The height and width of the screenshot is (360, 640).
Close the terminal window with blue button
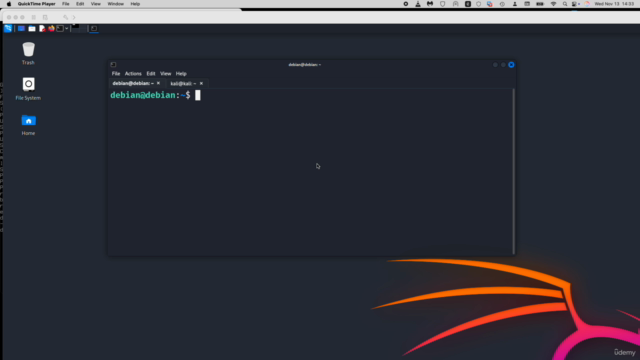point(511,65)
